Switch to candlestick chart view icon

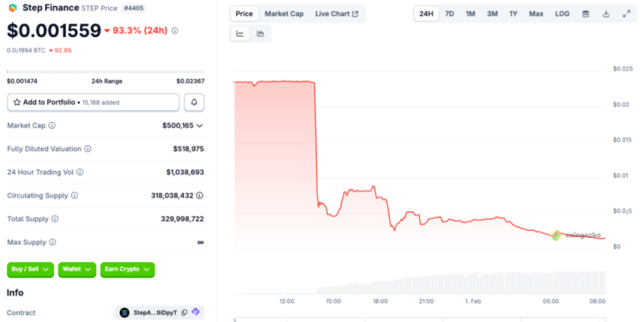260,33
